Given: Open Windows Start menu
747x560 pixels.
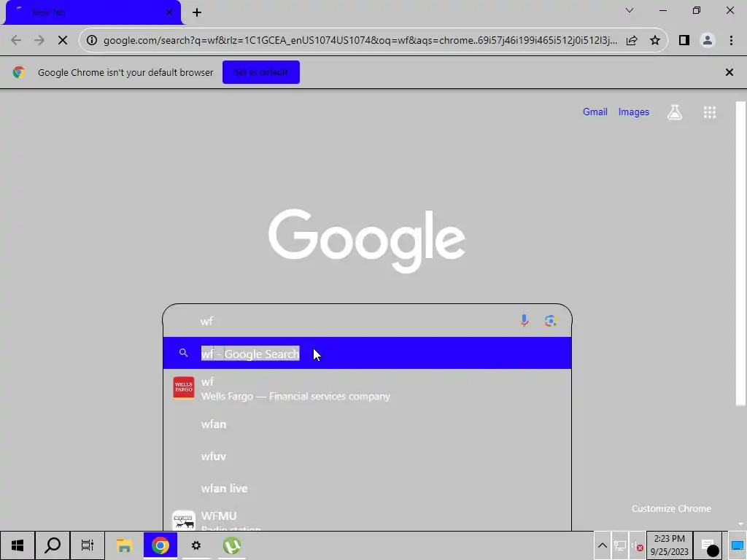Looking at the screenshot, I should (x=18, y=545).
